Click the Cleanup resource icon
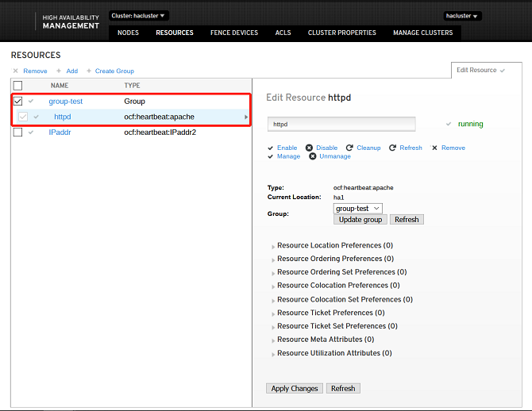The image size is (532, 411). (349, 148)
